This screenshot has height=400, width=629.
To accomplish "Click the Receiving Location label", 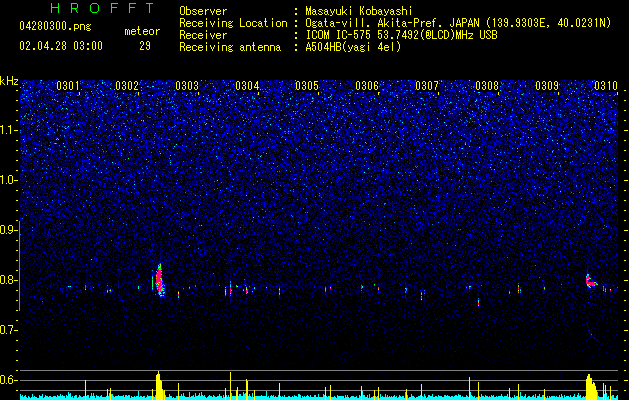I will pos(233,23).
